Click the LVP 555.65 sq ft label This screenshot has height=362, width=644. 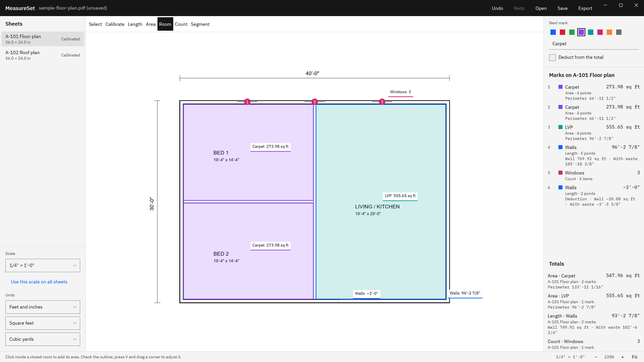tap(400, 196)
